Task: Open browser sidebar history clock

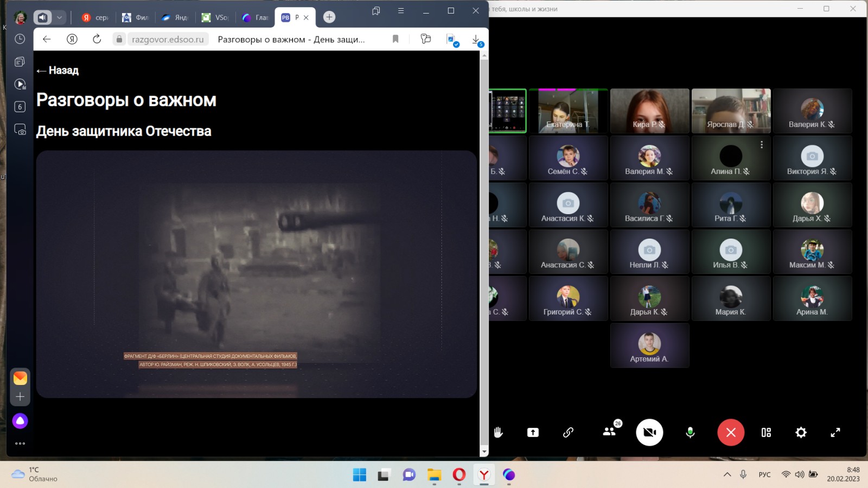Action: click(20, 39)
